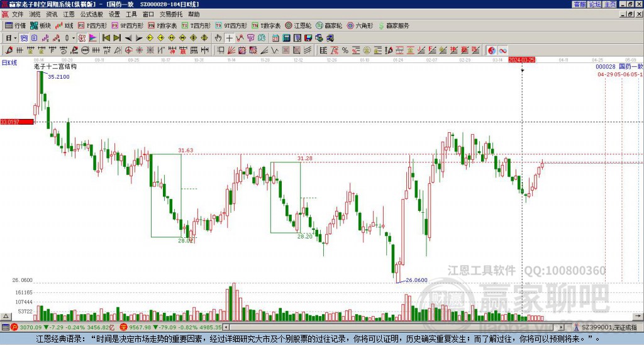644x345 pixels.
Task: Click the zigzag wave line icon
Action: 275,50
